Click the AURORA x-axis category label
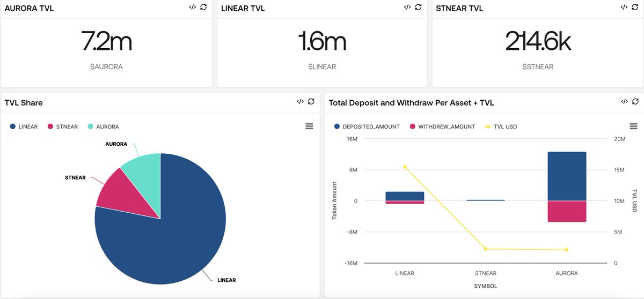 (567, 273)
